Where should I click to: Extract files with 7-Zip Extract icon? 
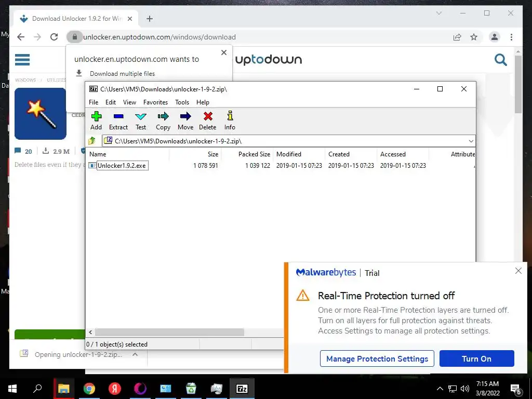pyautogui.click(x=118, y=121)
